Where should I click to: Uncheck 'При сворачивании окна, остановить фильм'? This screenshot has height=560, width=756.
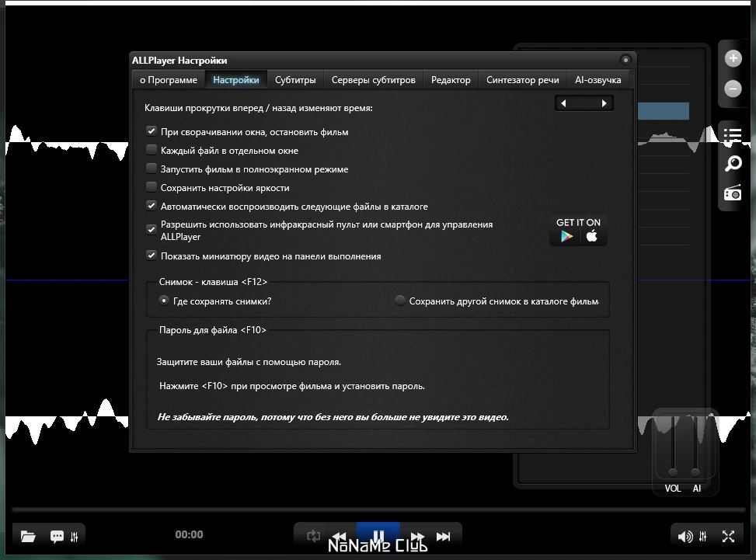(152, 131)
